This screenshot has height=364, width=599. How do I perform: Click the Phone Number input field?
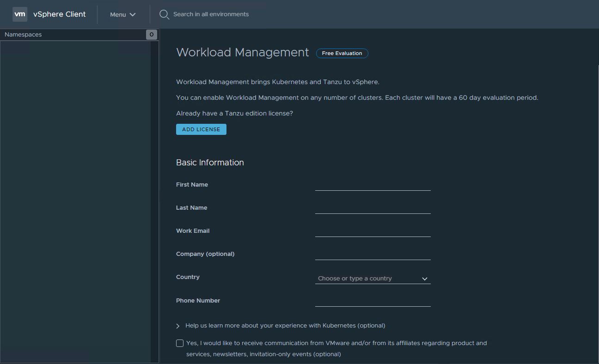373,301
